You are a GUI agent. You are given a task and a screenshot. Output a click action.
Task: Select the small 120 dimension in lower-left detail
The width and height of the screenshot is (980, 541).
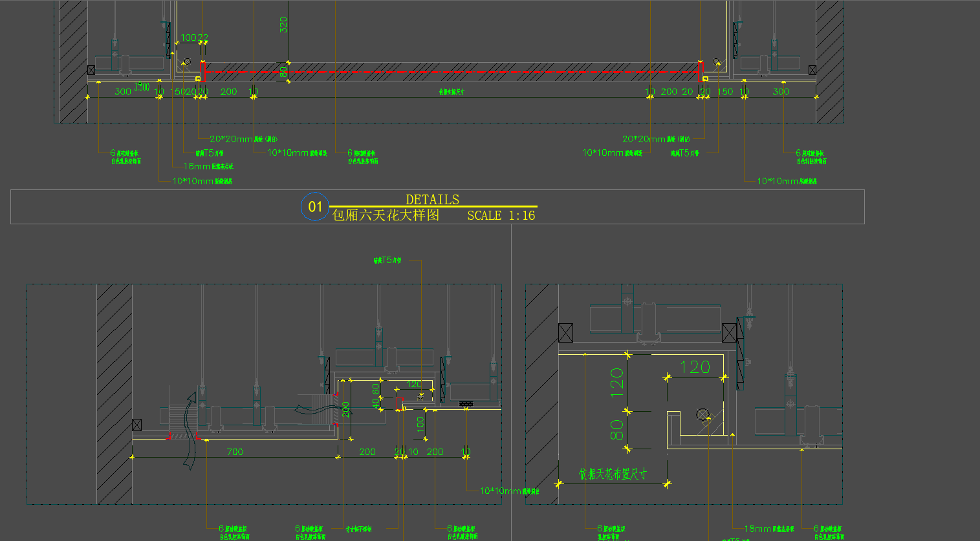pos(415,385)
